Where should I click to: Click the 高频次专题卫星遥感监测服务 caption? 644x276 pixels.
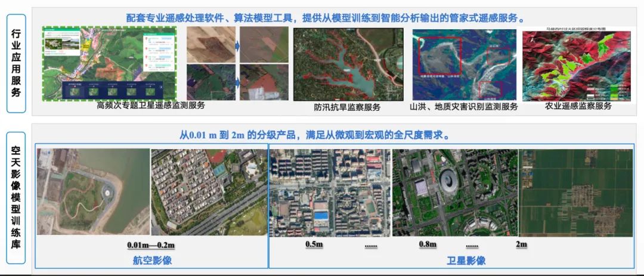(x=151, y=106)
